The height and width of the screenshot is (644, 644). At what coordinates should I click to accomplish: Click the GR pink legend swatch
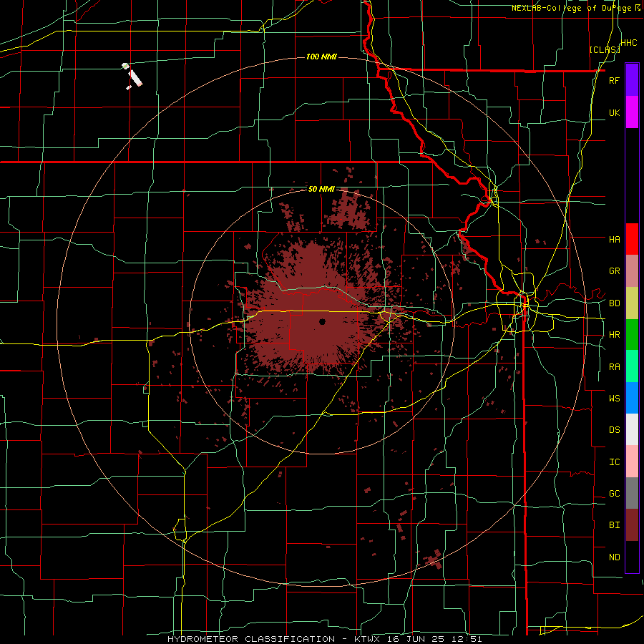[632, 271]
